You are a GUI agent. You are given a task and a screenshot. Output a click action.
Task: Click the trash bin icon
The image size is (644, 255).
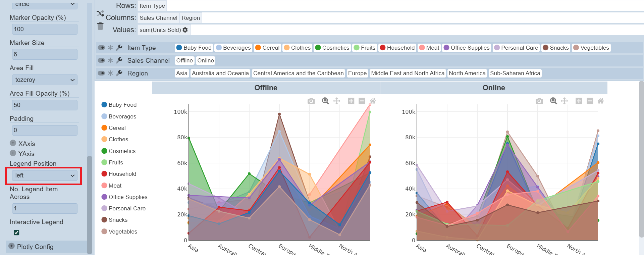click(x=100, y=26)
